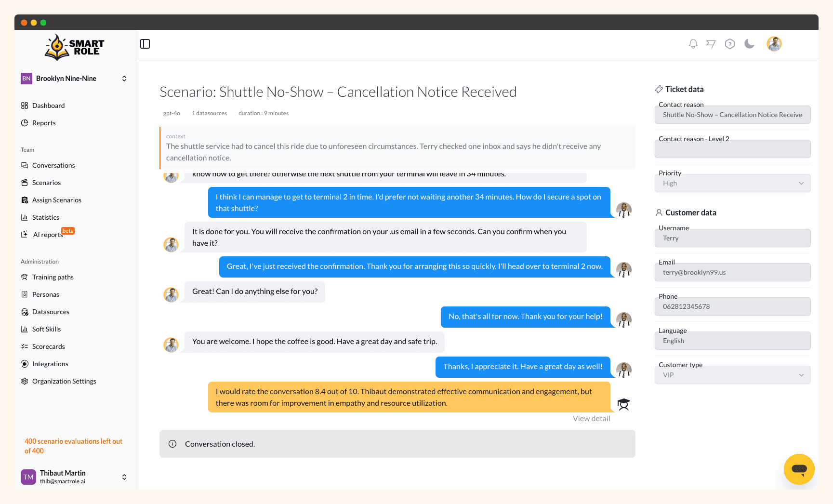Click the Contact reason field
This screenshot has width=833, height=504.
[732, 115]
